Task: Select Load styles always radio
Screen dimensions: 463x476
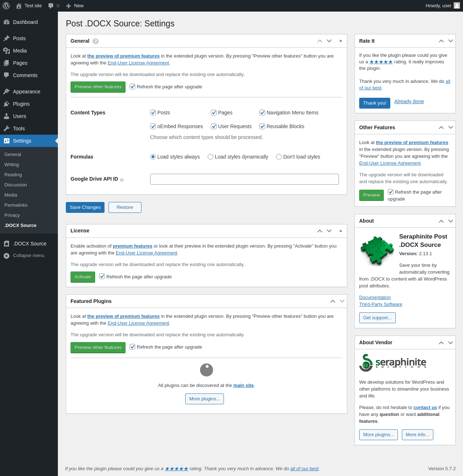Action: point(153,157)
